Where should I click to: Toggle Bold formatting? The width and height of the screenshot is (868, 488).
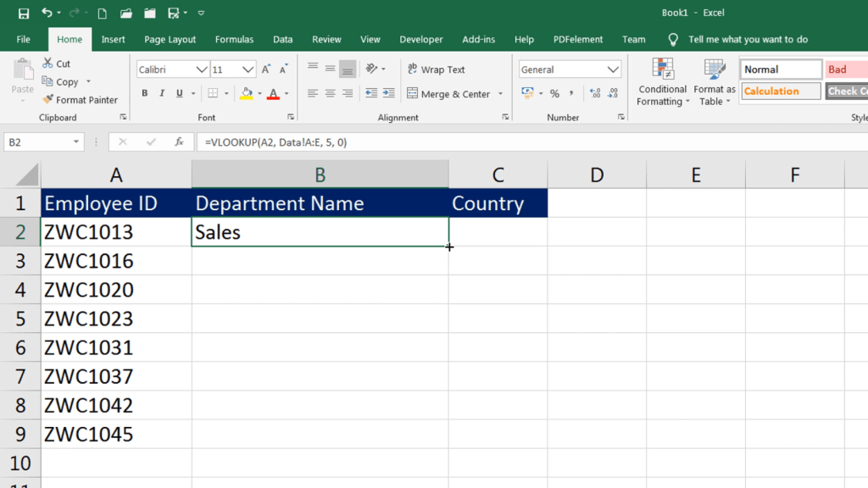[145, 93]
